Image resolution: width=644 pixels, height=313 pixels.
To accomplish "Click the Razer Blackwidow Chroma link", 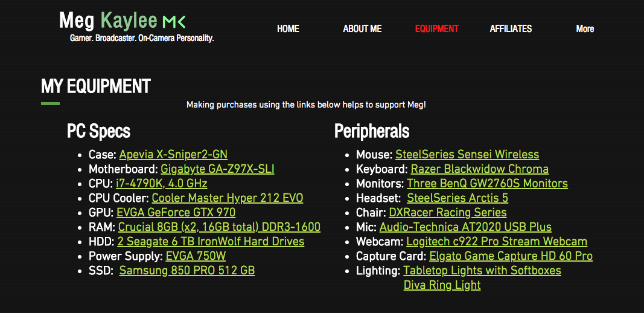I will pyautogui.click(x=479, y=169).
